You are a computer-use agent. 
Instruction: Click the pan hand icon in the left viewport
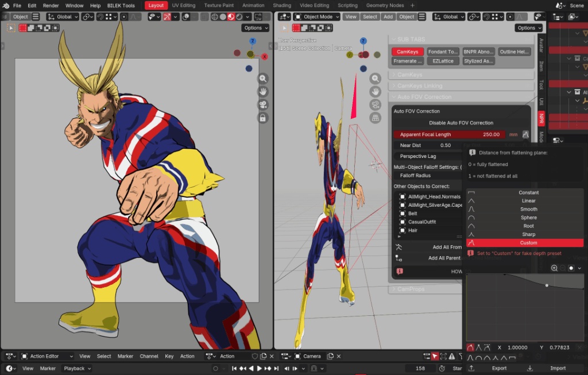(263, 92)
